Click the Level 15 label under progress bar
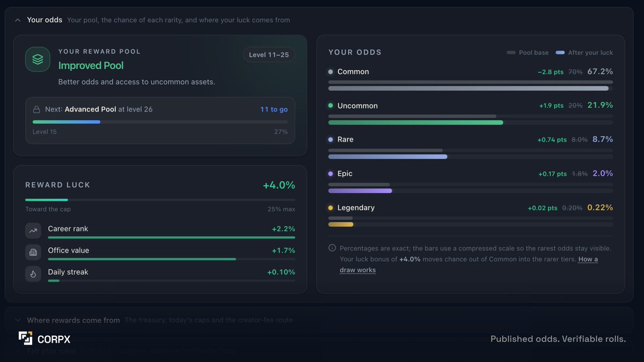Viewport: 644px width, 362px height. [x=45, y=132]
